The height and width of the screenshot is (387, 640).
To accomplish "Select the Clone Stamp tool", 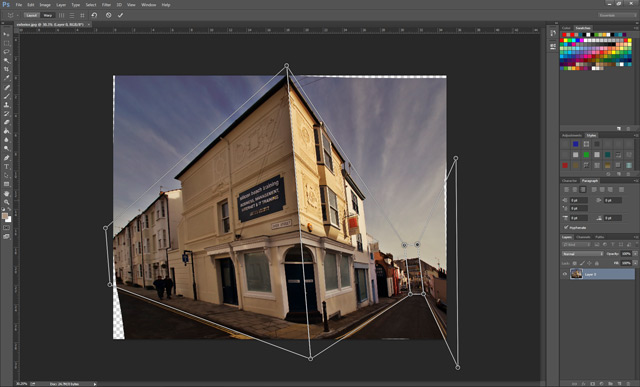I will tap(7, 105).
